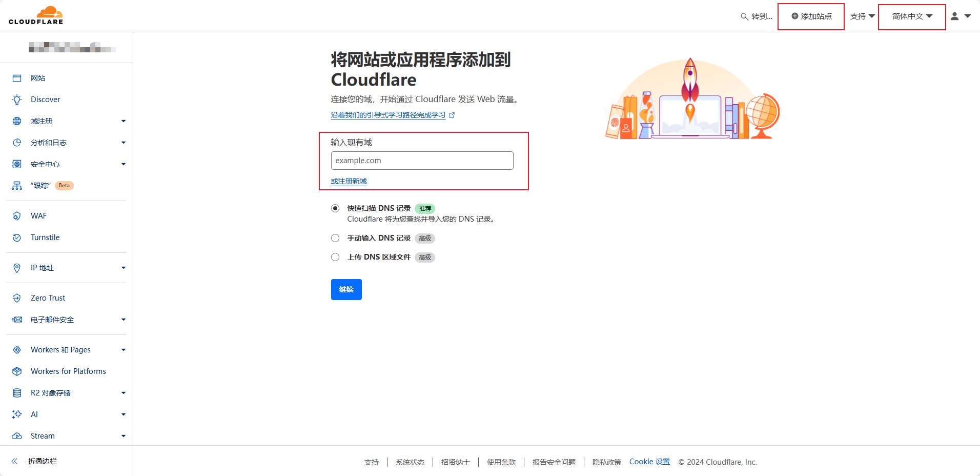
Task: Focus the example.com domain input field
Action: pos(422,161)
